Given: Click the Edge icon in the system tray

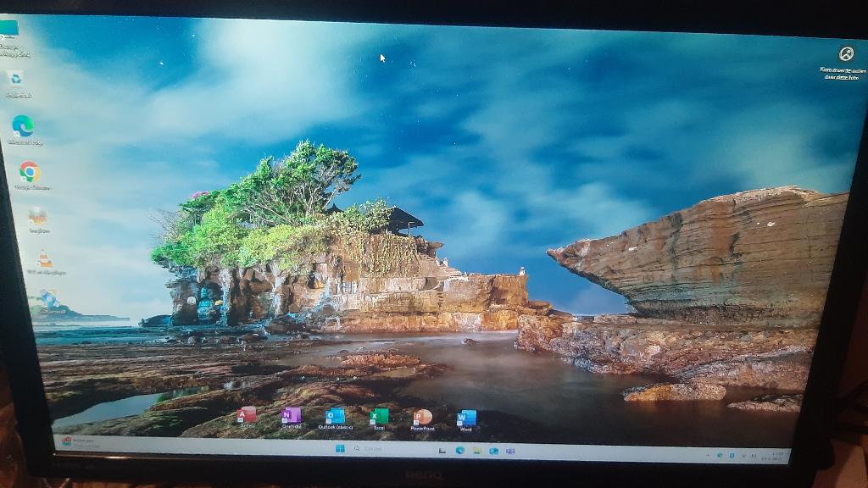Looking at the screenshot, I should pyautogui.click(x=720, y=455).
